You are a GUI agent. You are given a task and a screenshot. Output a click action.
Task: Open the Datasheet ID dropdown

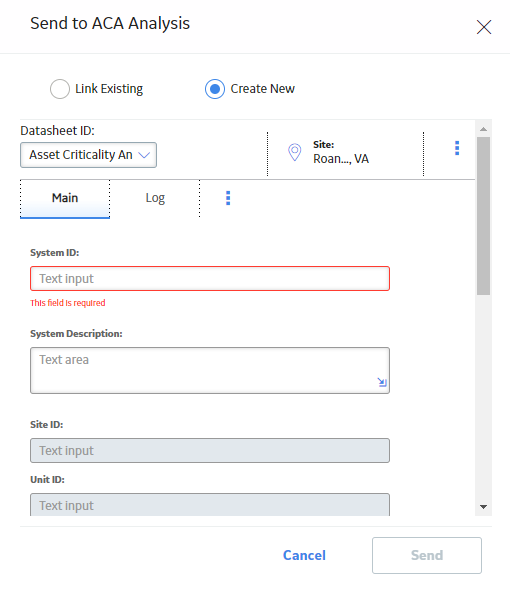pyautogui.click(x=88, y=155)
